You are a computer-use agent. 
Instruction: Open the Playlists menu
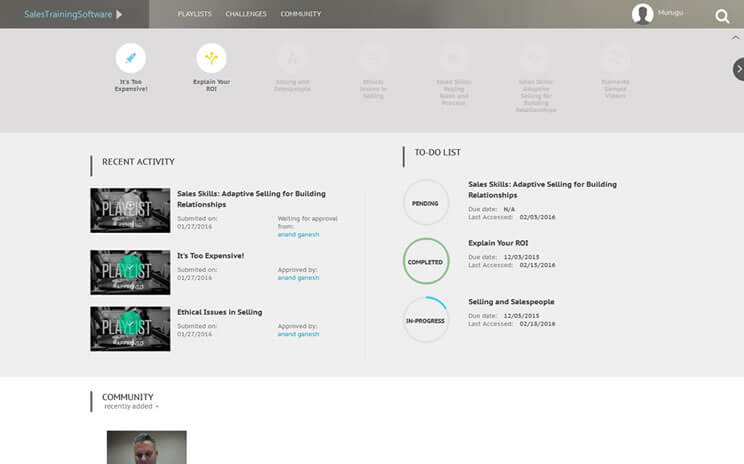pos(195,14)
